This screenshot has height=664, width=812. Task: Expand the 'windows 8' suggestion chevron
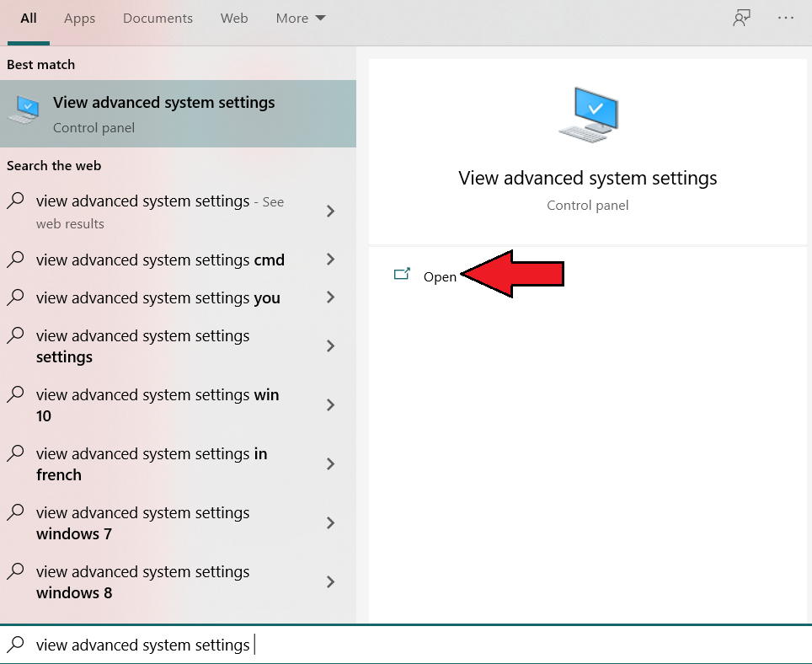coord(331,582)
